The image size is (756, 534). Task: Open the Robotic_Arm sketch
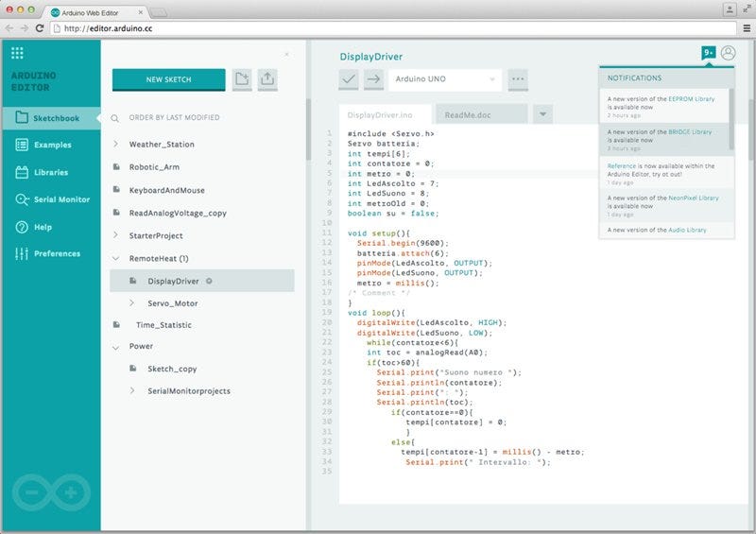point(154,167)
